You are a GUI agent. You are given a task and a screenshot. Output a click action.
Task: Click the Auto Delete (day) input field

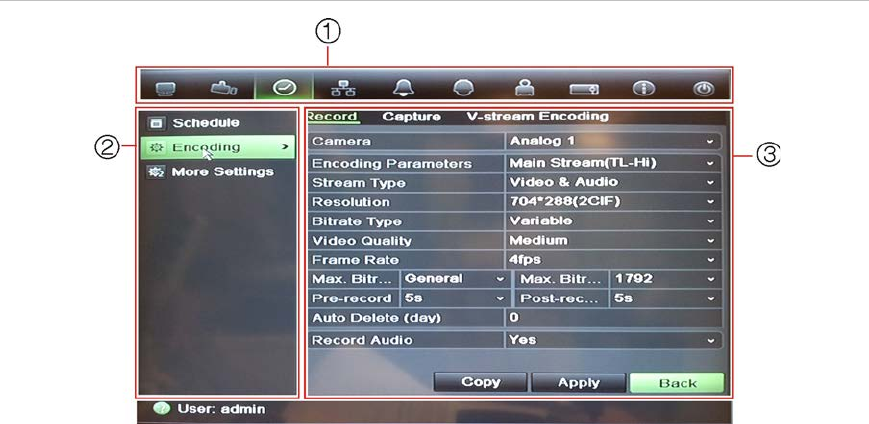pos(613,318)
